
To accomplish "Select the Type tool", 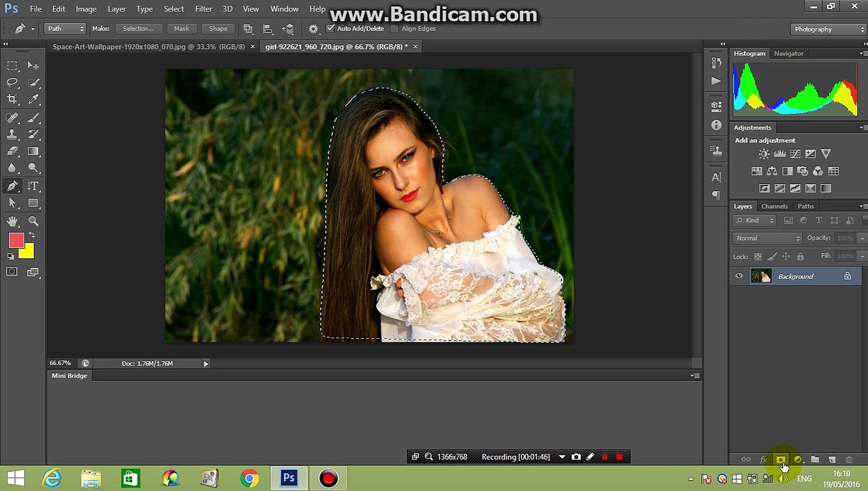I will point(33,186).
